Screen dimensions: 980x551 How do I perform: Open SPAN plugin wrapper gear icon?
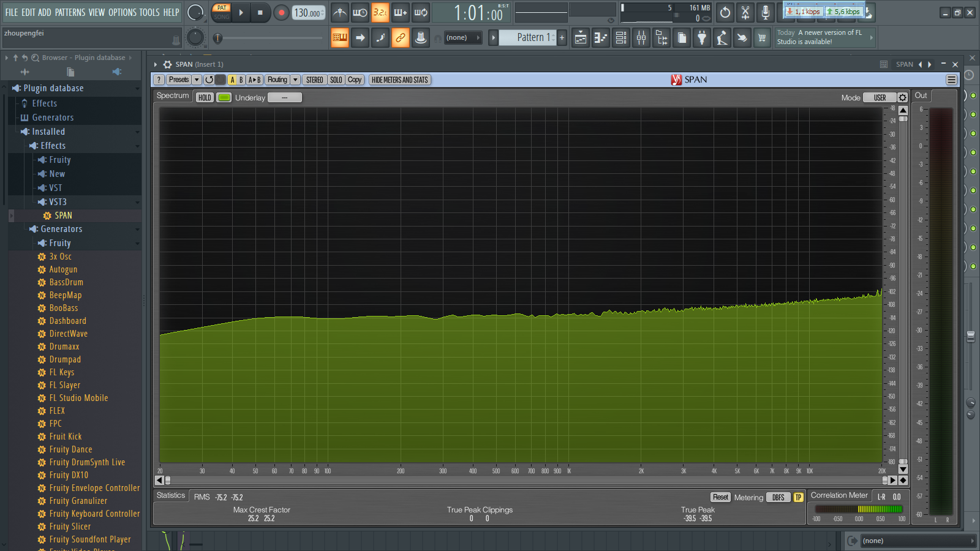coord(167,64)
